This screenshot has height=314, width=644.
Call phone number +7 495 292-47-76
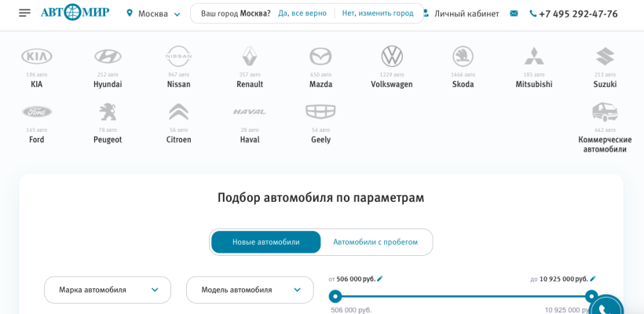578,14
